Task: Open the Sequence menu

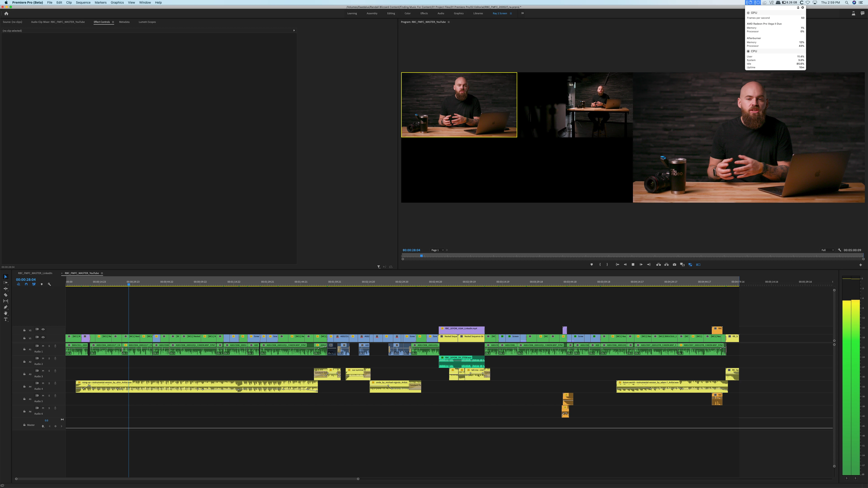Action: click(x=83, y=2)
